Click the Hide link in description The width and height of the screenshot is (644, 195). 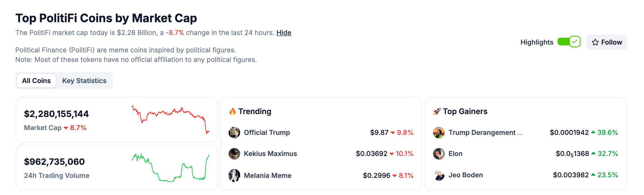[284, 33]
